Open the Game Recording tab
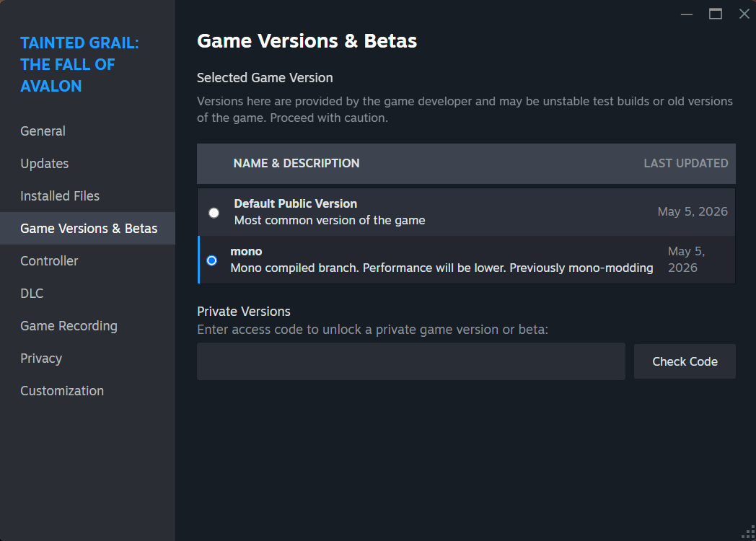This screenshot has height=541, width=756. [87, 326]
